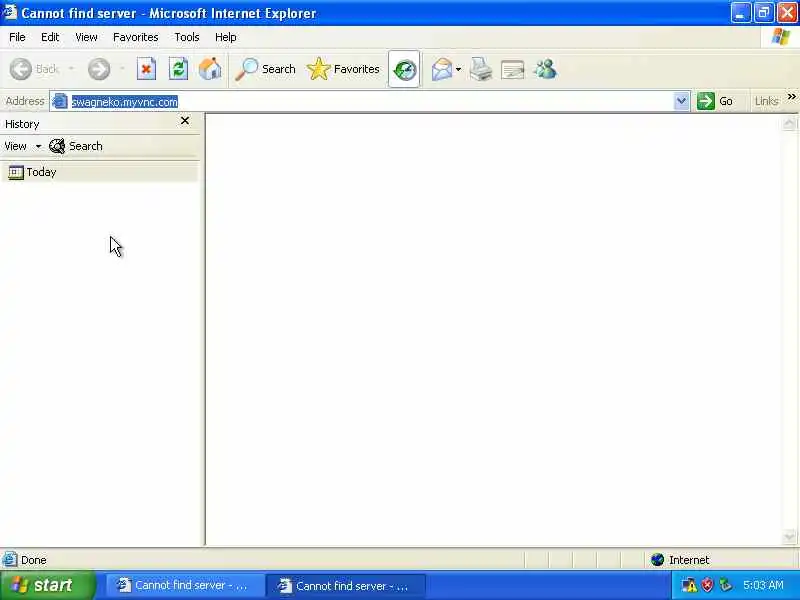Click the Forward navigation arrow
800x600 pixels.
click(x=99, y=69)
